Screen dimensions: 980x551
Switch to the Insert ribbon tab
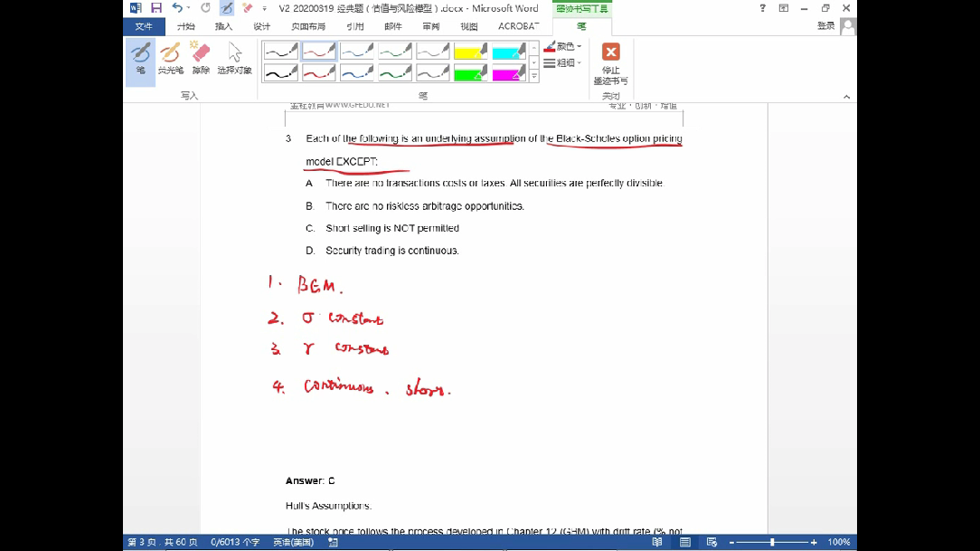pos(223,26)
